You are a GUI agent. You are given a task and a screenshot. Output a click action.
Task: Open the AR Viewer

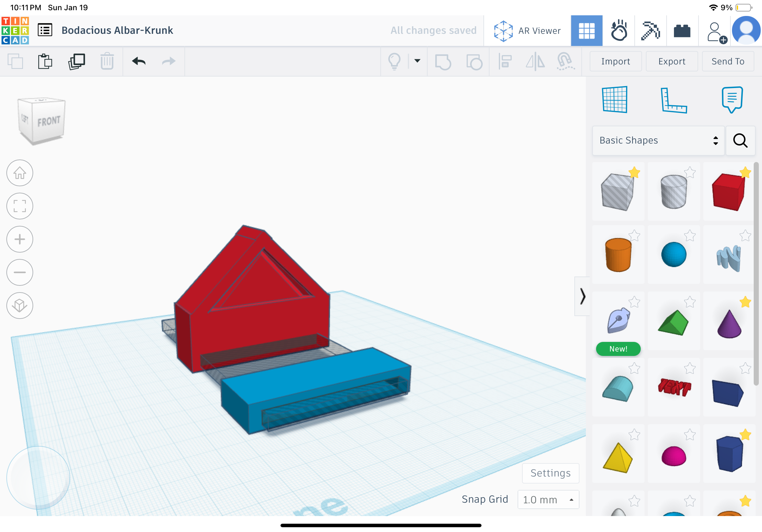527,31
